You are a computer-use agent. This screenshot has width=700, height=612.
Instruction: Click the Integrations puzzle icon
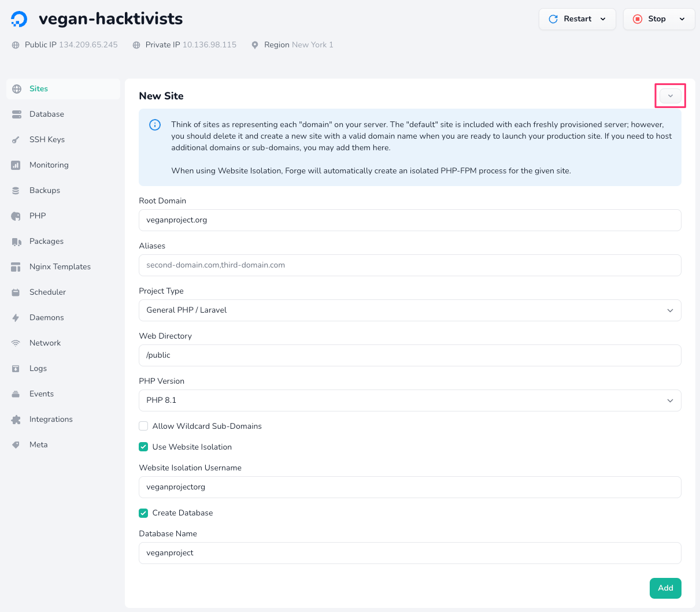pyautogui.click(x=16, y=420)
